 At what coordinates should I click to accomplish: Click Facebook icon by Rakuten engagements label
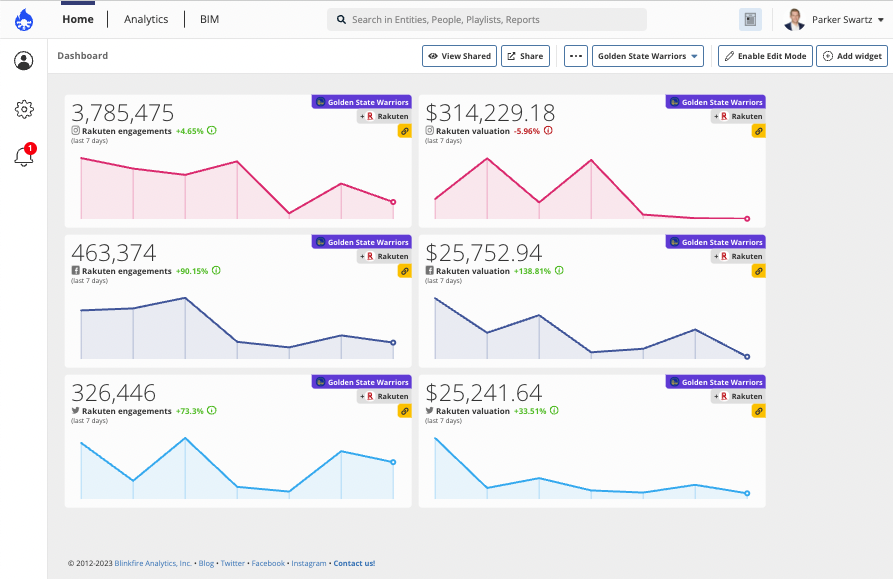click(x=75, y=270)
